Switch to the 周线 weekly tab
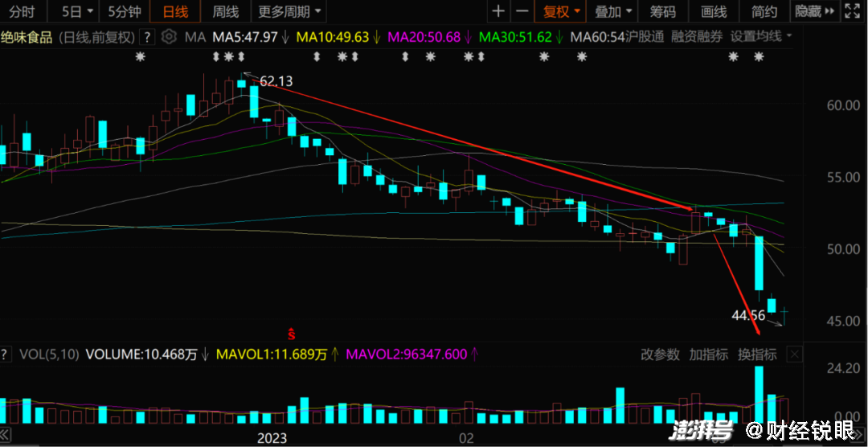This screenshot has width=868, height=447. (x=225, y=11)
